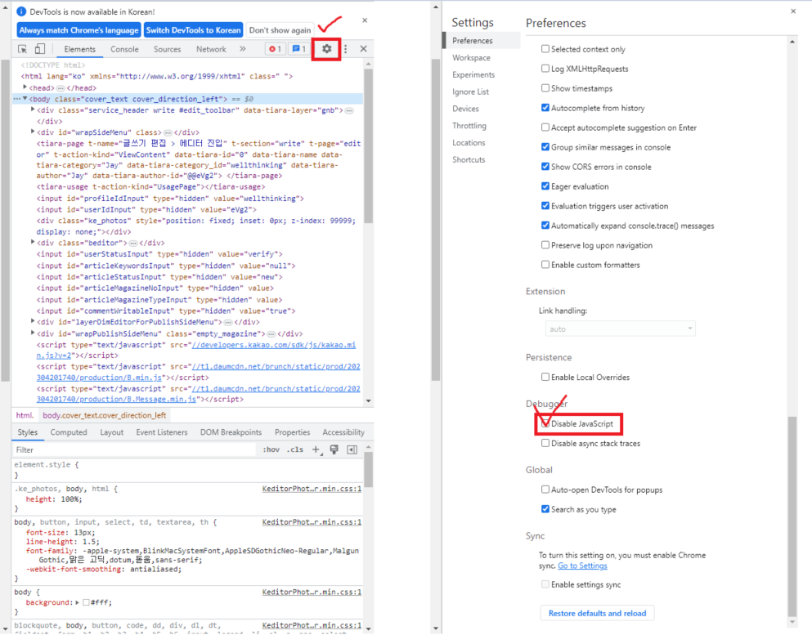This screenshot has height=644, width=812.
Task: Open the DevTools three-dot customize menu
Action: click(x=345, y=49)
